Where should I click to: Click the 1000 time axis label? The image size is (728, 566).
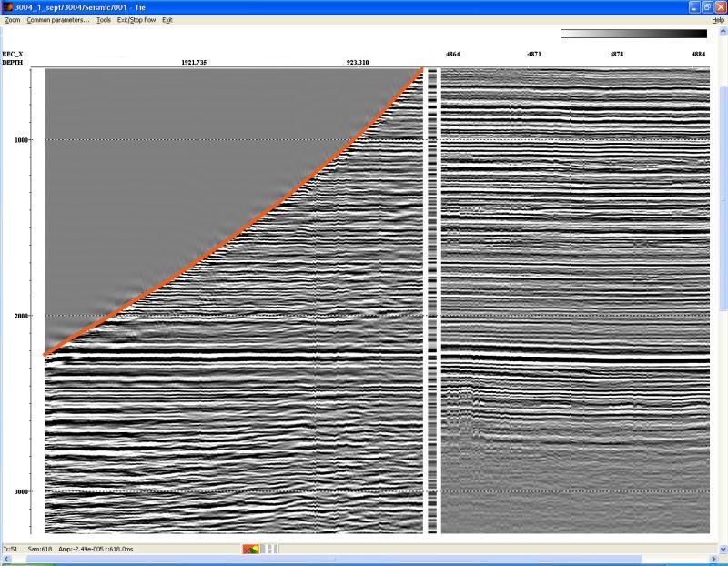coord(21,140)
